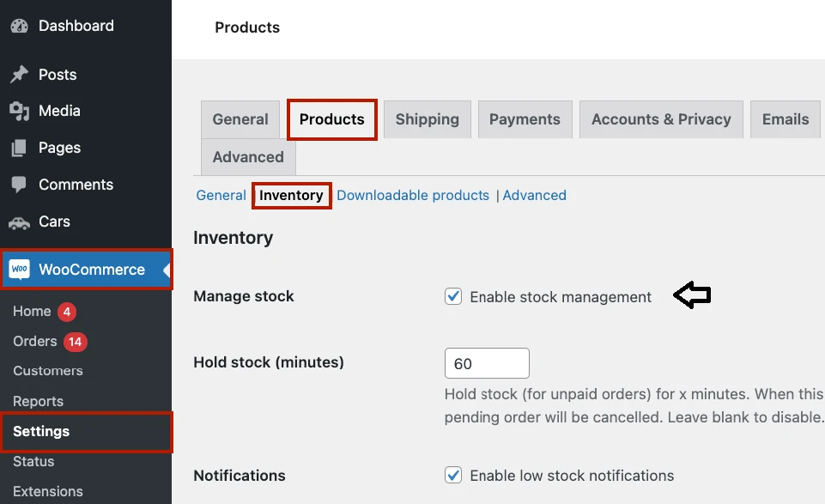Open the Payments settings tab
The width and height of the screenshot is (825, 504).
point(525,118)
